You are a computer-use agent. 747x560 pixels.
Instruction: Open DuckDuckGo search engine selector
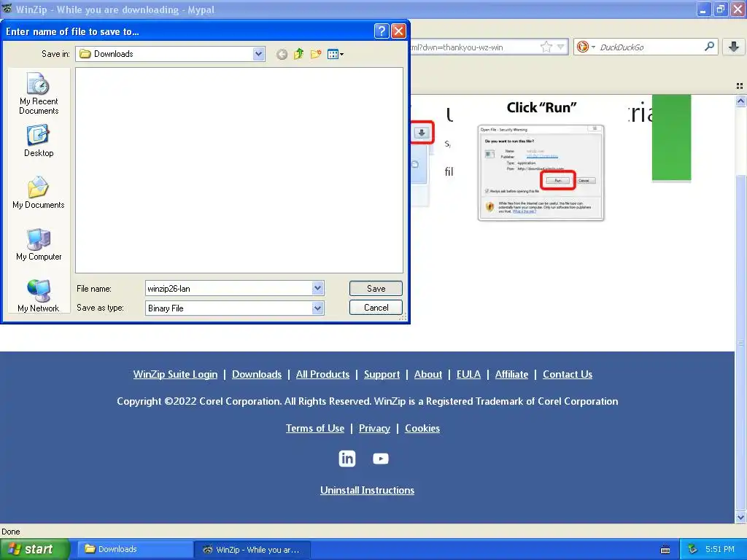tap(586, 47)
